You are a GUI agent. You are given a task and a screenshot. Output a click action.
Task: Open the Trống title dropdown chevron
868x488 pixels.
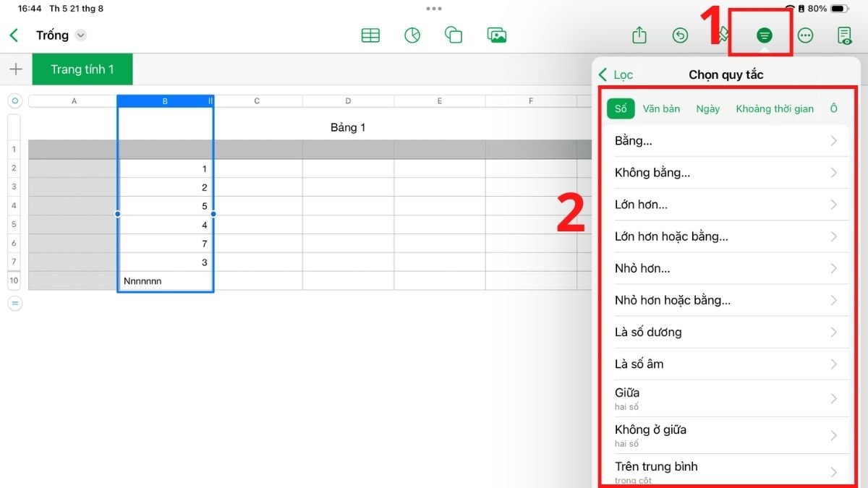[81, 35]
